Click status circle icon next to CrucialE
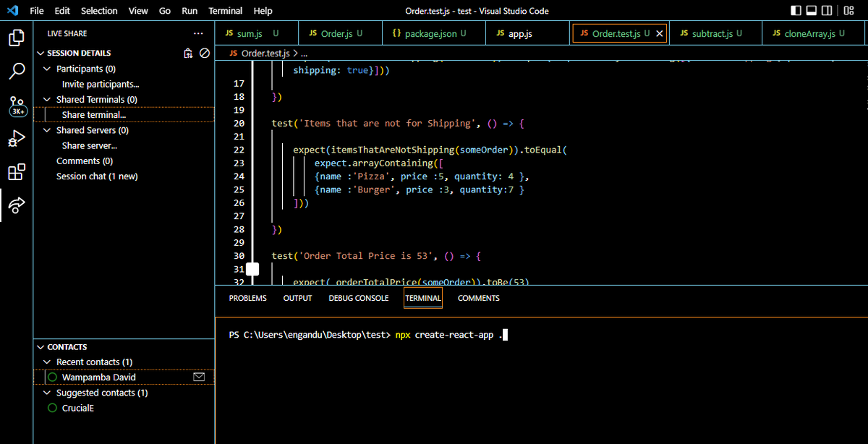The image size is (868, 444). tap(52, 408)
